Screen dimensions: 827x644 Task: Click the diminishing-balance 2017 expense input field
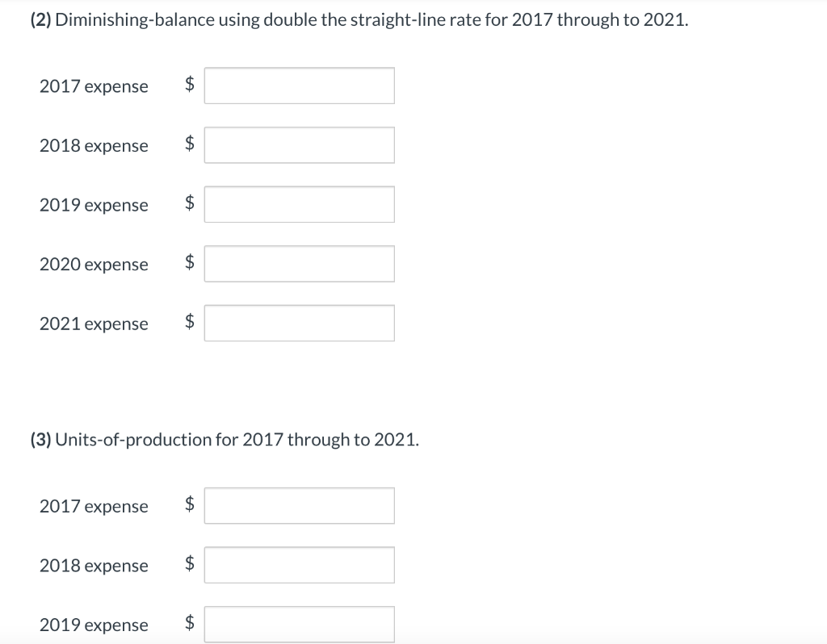[299, 86]
